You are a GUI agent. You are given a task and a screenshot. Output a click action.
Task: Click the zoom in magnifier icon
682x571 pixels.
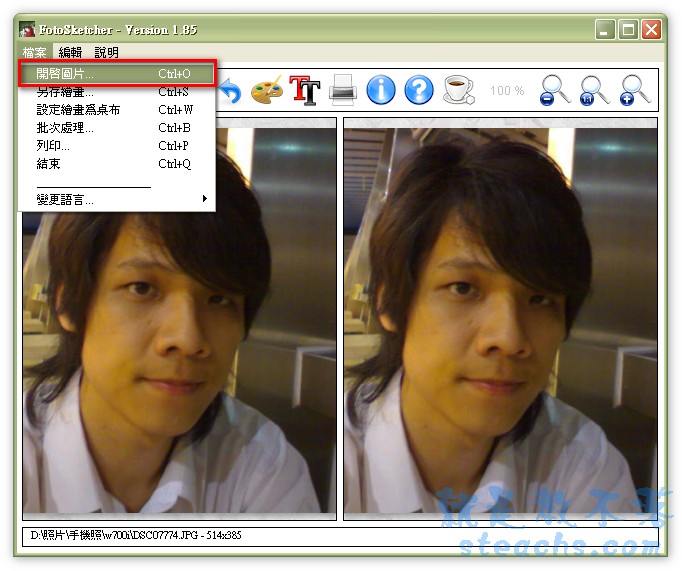pyautogui.click(x=635, y=90)
